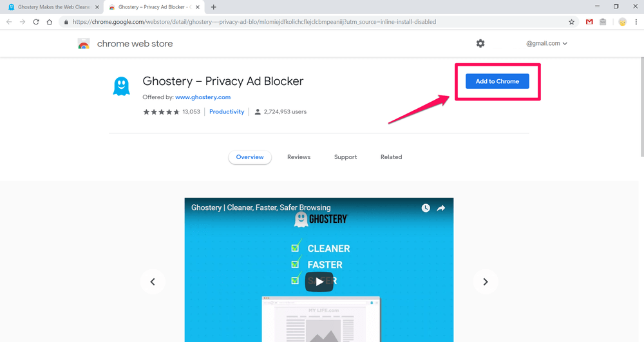Click the Ghostery – Privacy Ad Blocker heading

click(223, 81)
